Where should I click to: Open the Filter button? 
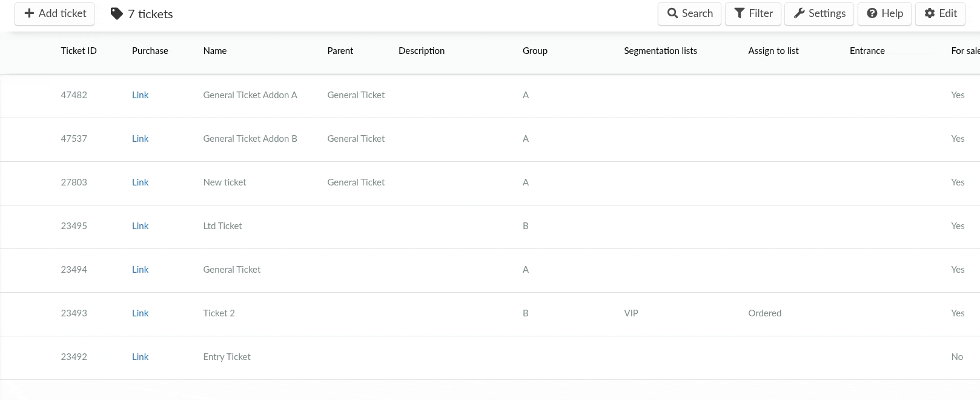point(753,13)
